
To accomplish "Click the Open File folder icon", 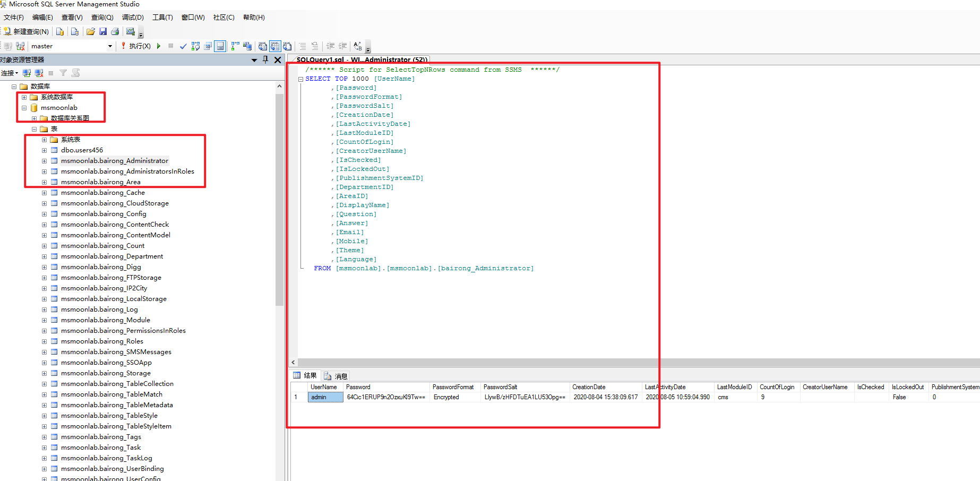I will pos(91,32).
